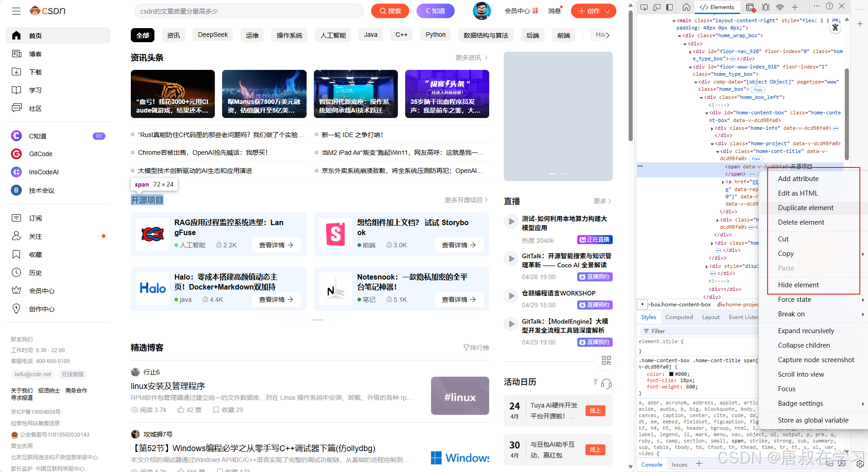Add more tools with the plus icon
Viewport: 868px width, 472px height.
[x=795, y=7]
